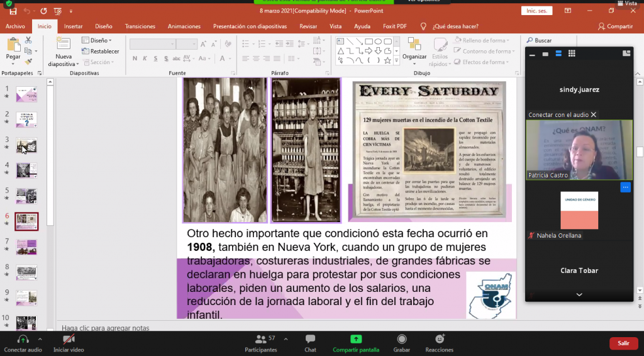Select slide 7 thumbnail
The width and height of the screenshot is (644, 356).
[x=26, y=247]
